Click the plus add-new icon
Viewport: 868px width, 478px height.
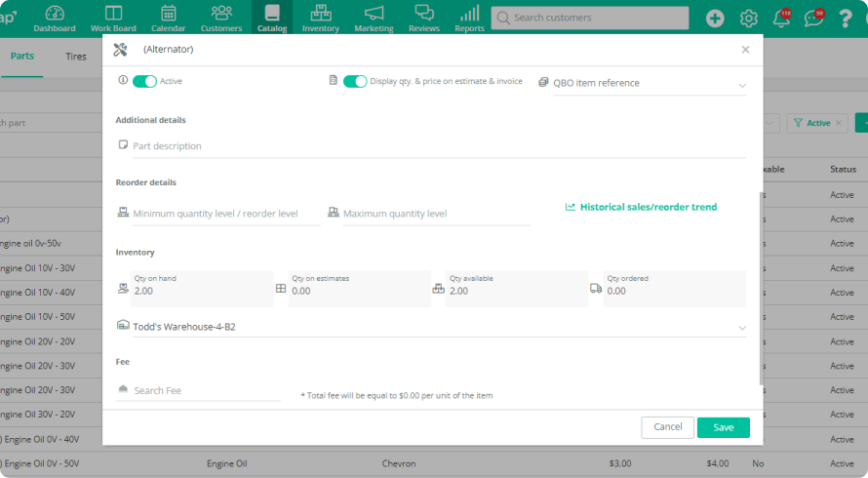pos(715,19)
